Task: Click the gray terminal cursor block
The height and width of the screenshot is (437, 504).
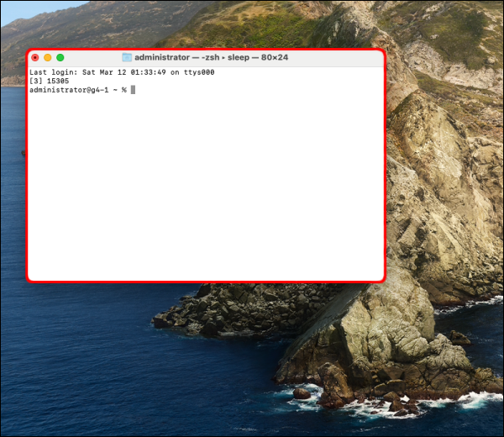Action: (x=133, y=90)
